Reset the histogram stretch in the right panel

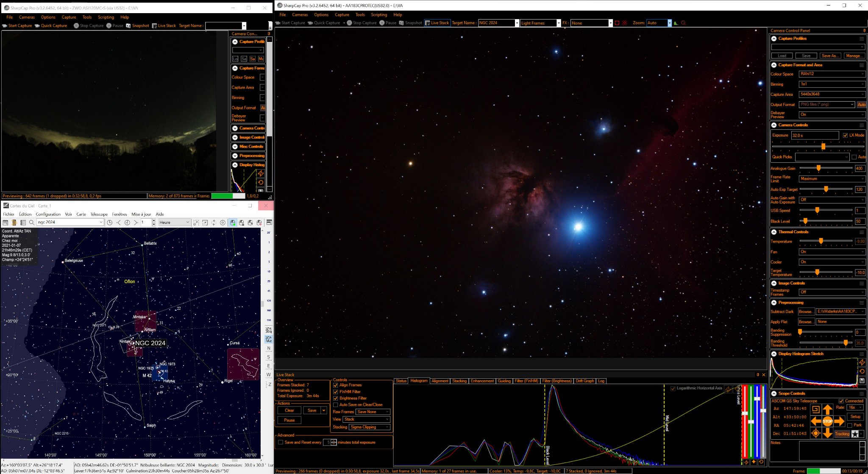coord(862,371)
